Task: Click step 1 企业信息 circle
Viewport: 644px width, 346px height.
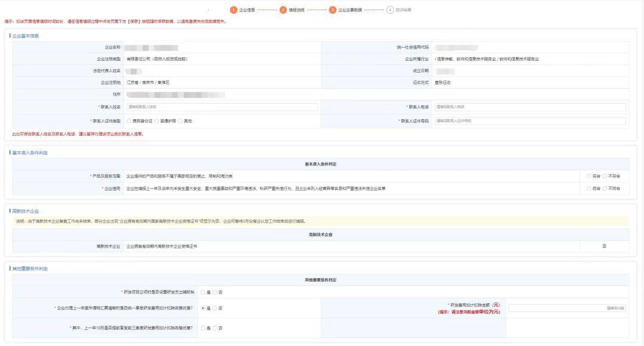Action: coord(234,10)
